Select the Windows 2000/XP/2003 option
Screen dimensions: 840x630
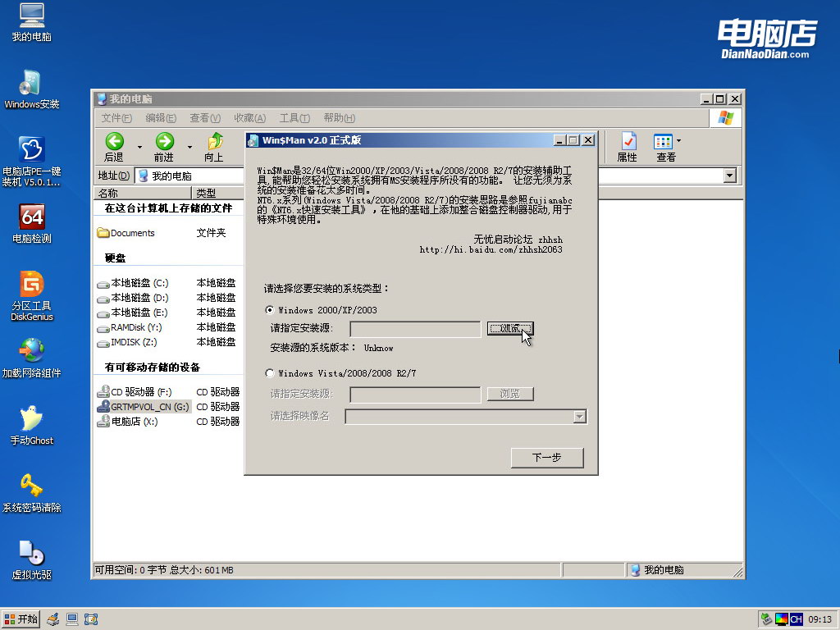point(269,310)
